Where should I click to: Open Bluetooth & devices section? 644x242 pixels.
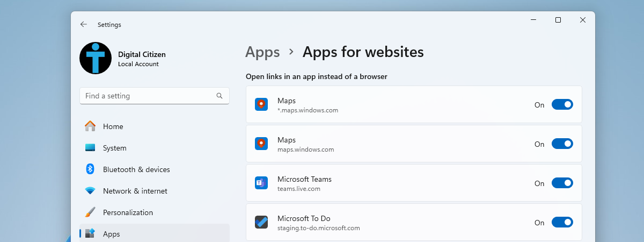tap(155, 169)
